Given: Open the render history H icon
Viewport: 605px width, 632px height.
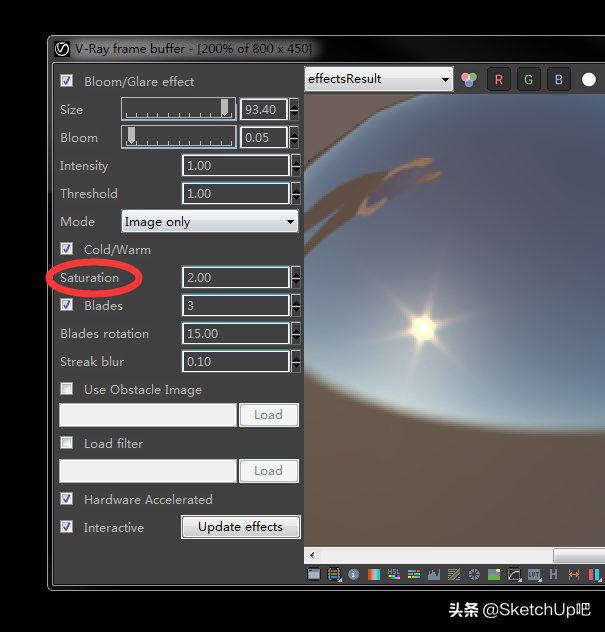Looking at the screenshot, I should [554, 574].
